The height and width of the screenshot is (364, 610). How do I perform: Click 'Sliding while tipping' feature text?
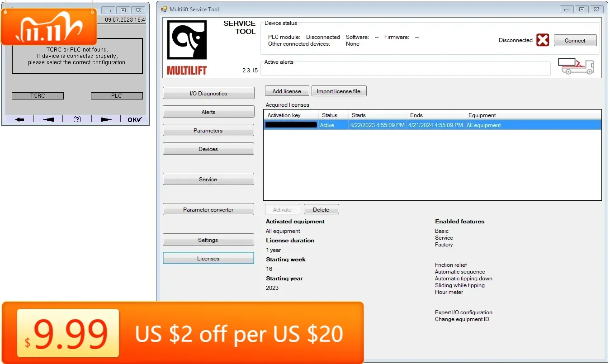[x=460, y=285]
